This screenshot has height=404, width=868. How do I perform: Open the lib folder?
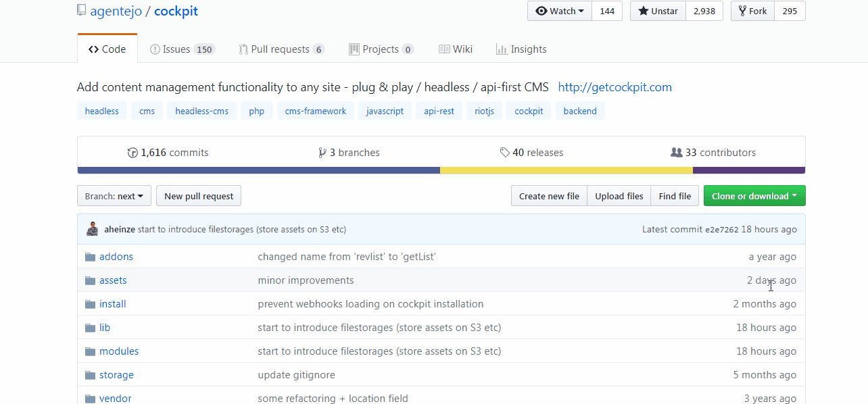pos(105,328)
